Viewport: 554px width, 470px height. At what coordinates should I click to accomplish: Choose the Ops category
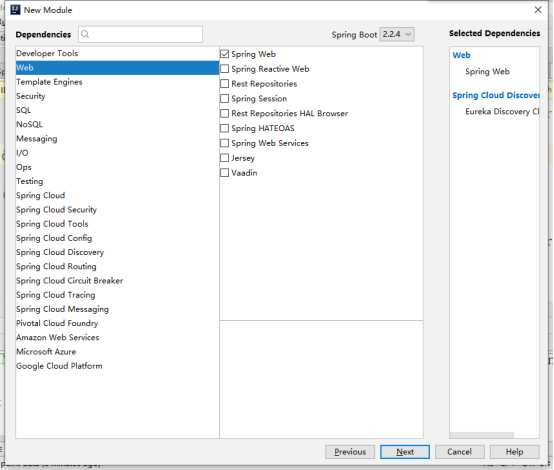[117, 167]
